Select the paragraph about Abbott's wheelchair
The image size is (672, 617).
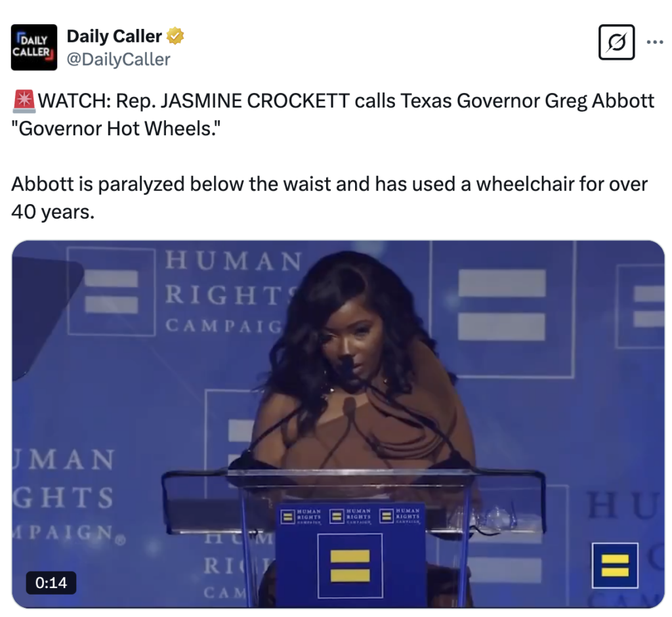coord(329,198)
